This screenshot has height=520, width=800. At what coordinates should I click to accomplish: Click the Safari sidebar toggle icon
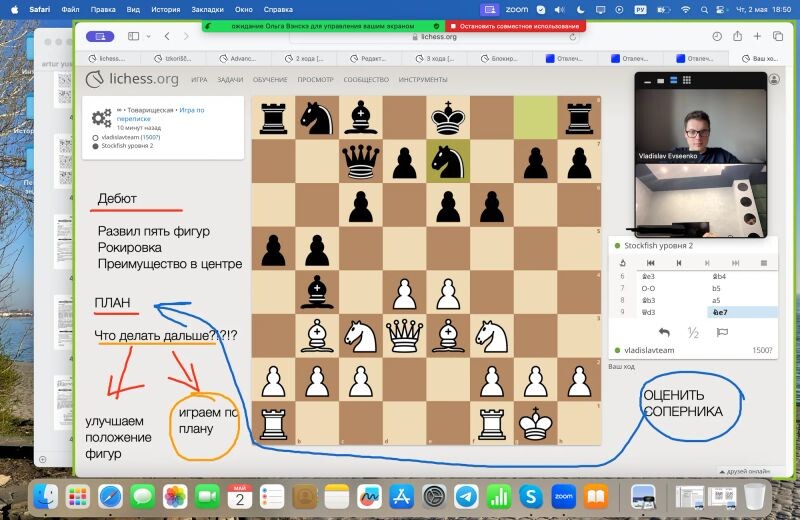pyautogui.click(x=133, y=36)
